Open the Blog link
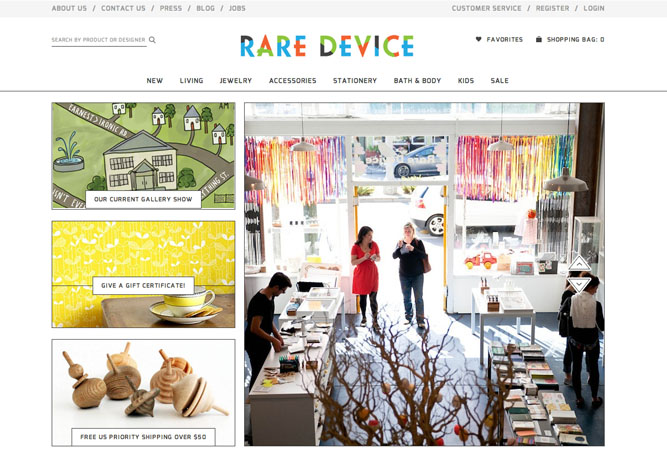 pyautogui.click(x=205, y=8)
